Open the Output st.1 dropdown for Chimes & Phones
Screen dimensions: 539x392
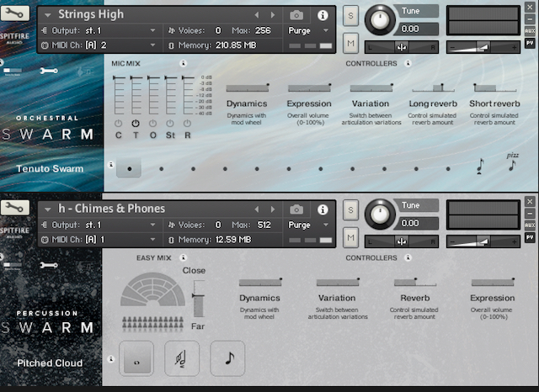click(x=99, y=225)
